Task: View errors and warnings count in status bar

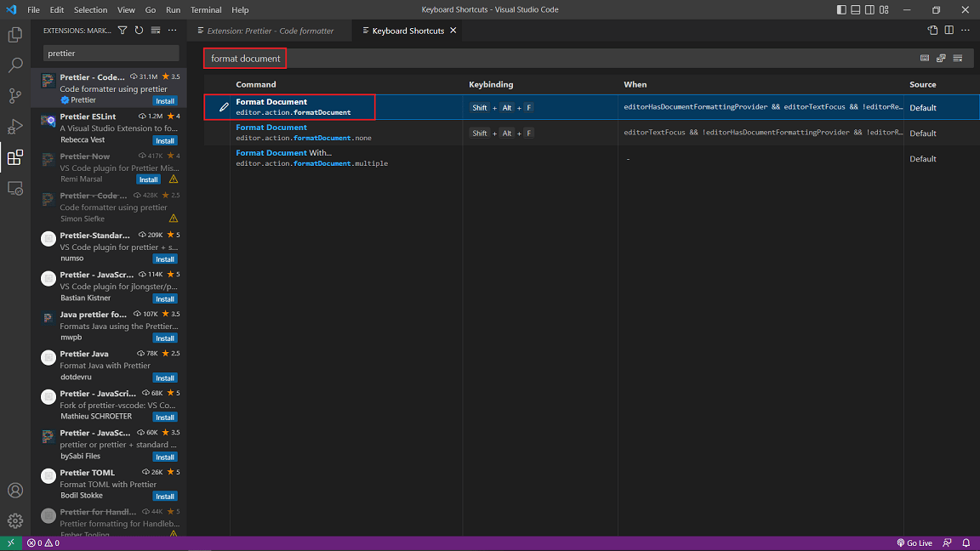Action: click(43, 542)
